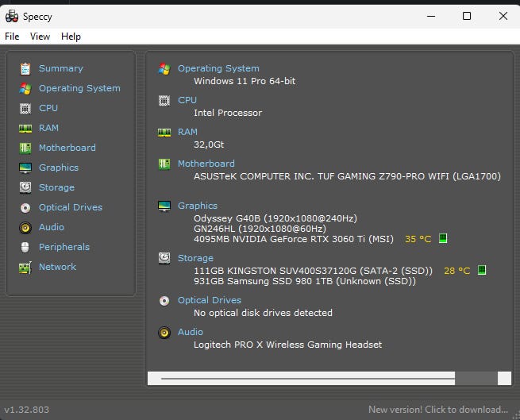Click 'GN246HL (1920x1080@60Hz)' monitor line

point(260,229)
